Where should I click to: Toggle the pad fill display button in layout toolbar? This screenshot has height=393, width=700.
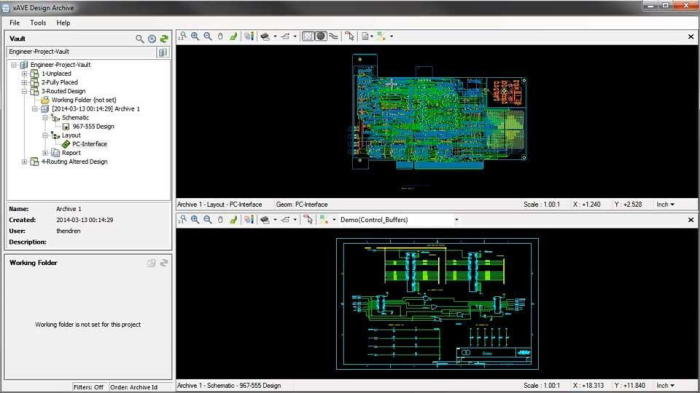coord(321,36)
